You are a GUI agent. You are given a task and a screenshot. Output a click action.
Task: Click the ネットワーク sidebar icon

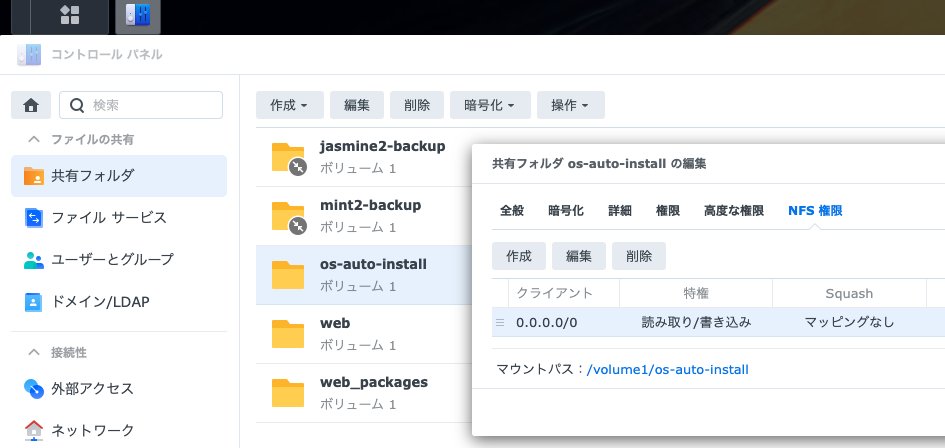coord(34,431)
